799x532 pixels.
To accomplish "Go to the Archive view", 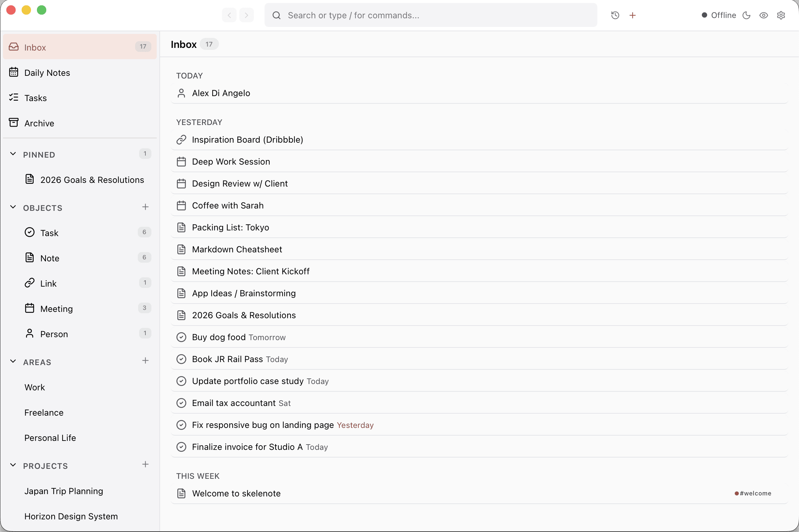I will (39, 123).
